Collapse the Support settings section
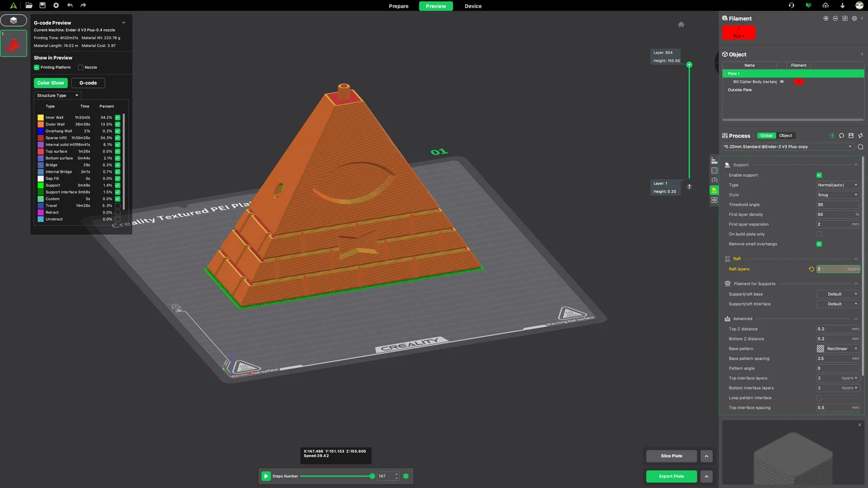Screen dimensions: 868x488 point(856,165)
